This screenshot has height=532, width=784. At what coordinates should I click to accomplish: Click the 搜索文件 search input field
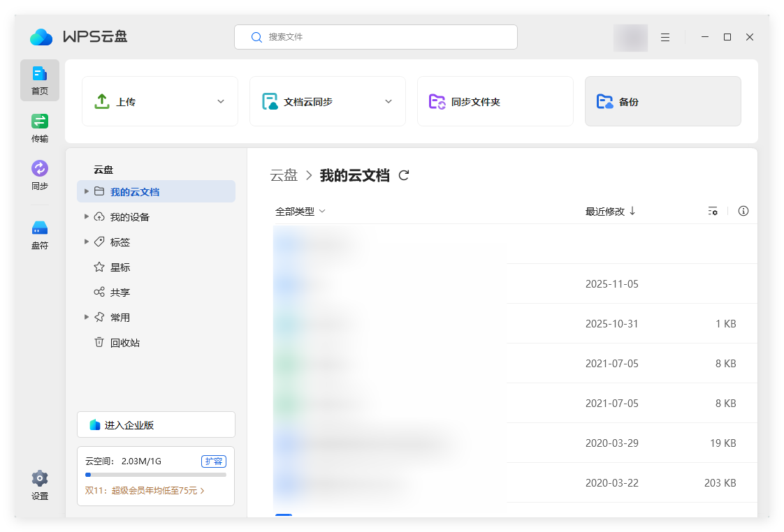pyautogui.click(x=375, y=37)
